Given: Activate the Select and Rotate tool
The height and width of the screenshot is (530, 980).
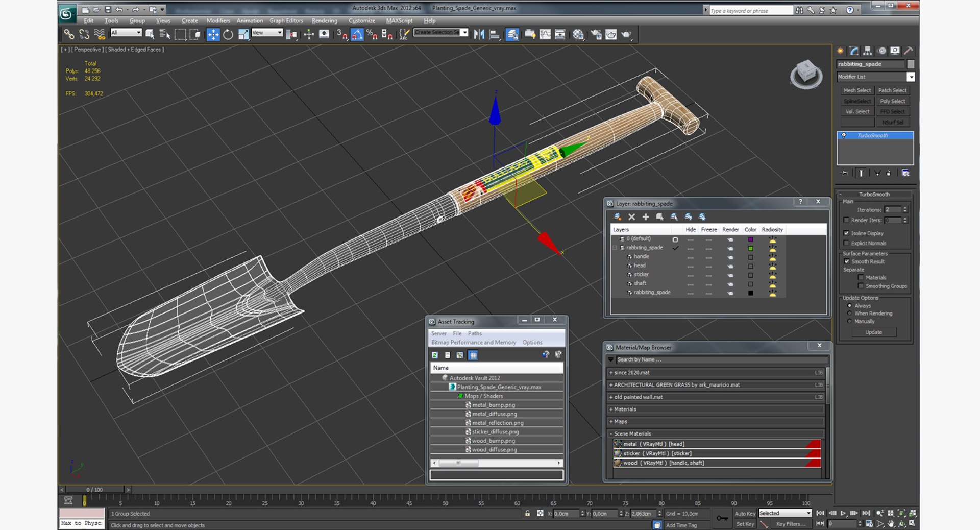Looking at the screenshot, I should point(228,34).
